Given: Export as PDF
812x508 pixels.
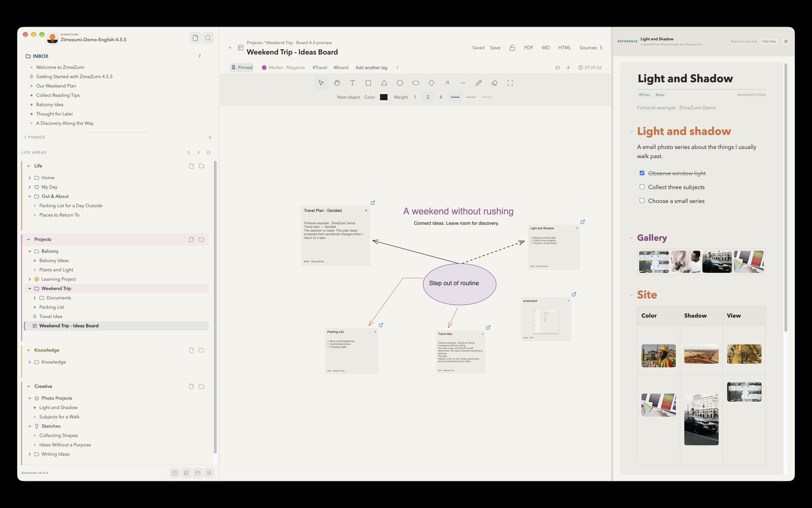Looking at the screenshot, I should [x=529, y=48].
